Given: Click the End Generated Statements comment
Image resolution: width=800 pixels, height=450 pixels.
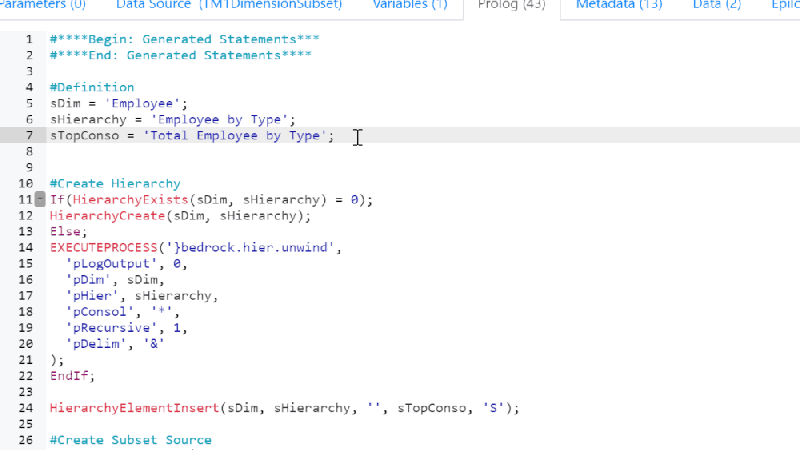Looking at the screenshot, I should tap(181, 55).
